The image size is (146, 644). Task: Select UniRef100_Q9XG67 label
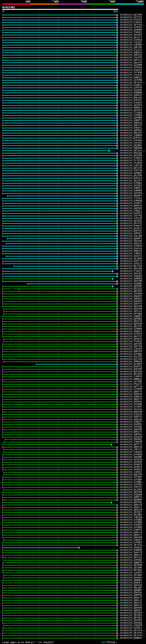131,35
